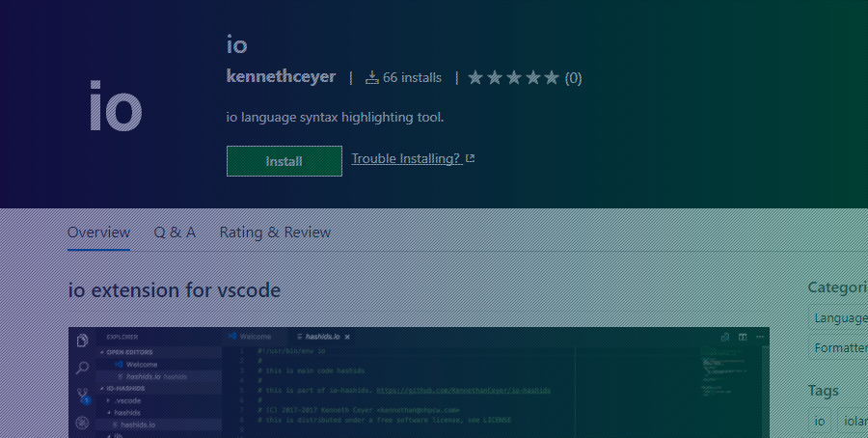Click the Search magnifier icon in the screenshot
Screen dimensions: 868x438
(x=82, y=368)
